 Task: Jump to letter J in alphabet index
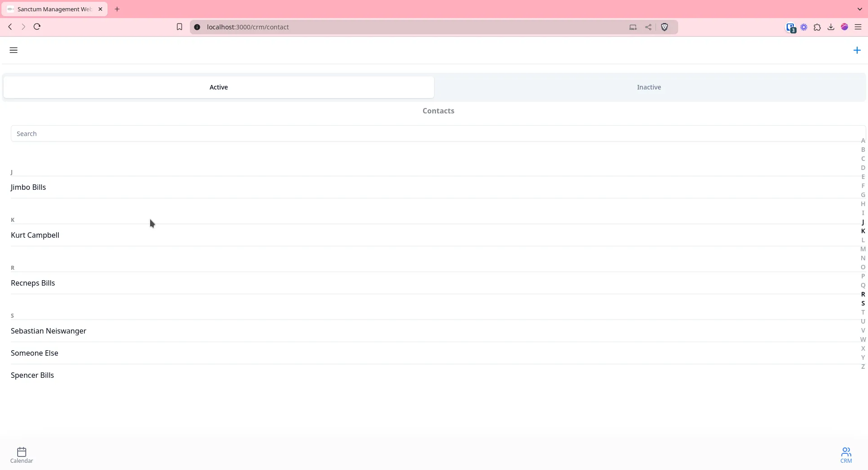tap(863, 222)
